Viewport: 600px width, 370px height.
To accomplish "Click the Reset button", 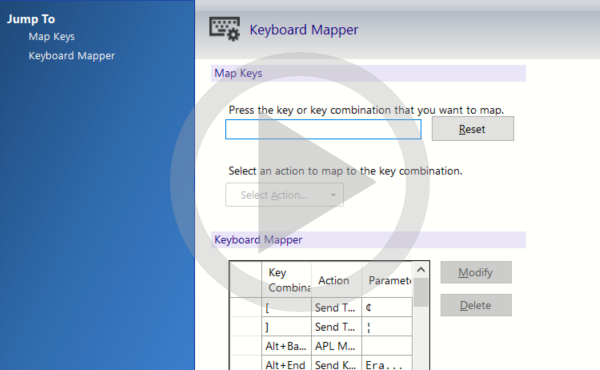I will (473, 129).
